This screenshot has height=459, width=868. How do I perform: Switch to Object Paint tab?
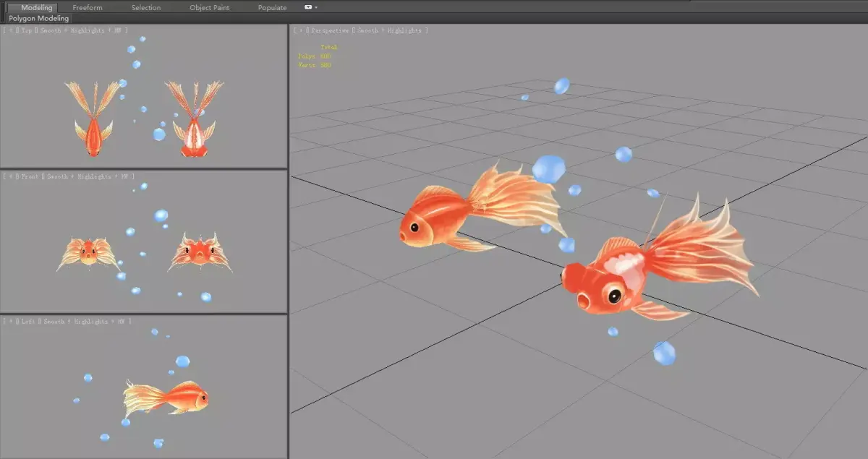209,7
